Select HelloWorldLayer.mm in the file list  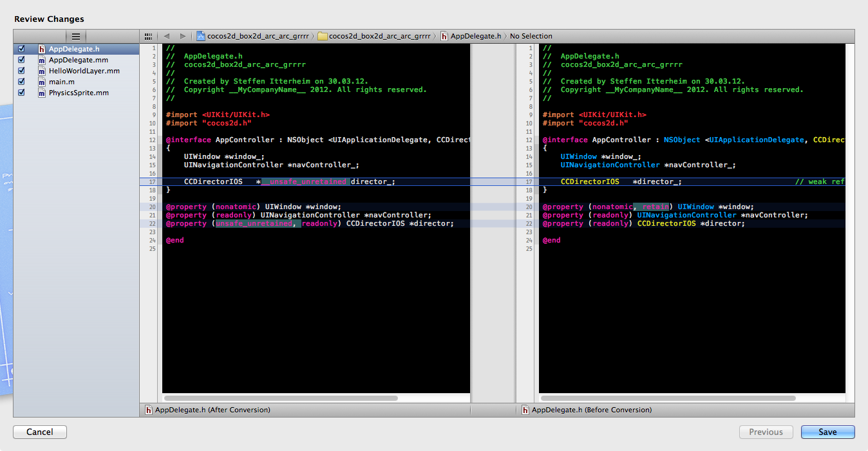[76, 71]
